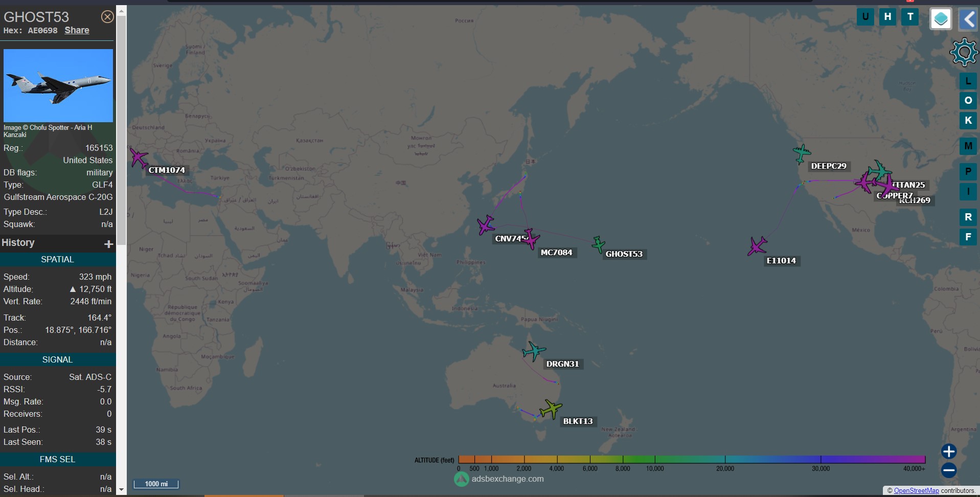This screenshot has height=497, width=980.
Task: Zoom in on the map
Action: click(x=949, y=451)
